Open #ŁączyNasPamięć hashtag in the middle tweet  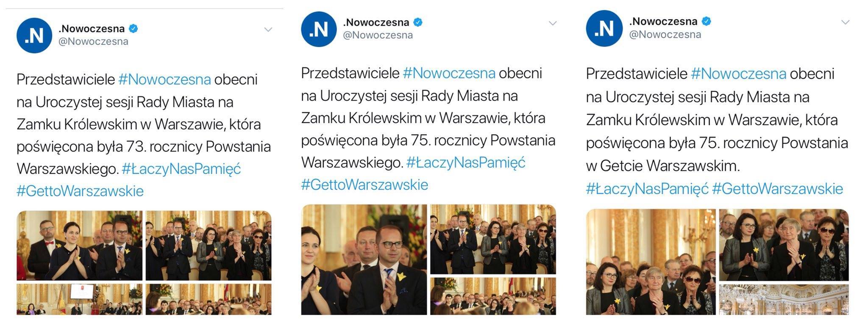(465, 163)
